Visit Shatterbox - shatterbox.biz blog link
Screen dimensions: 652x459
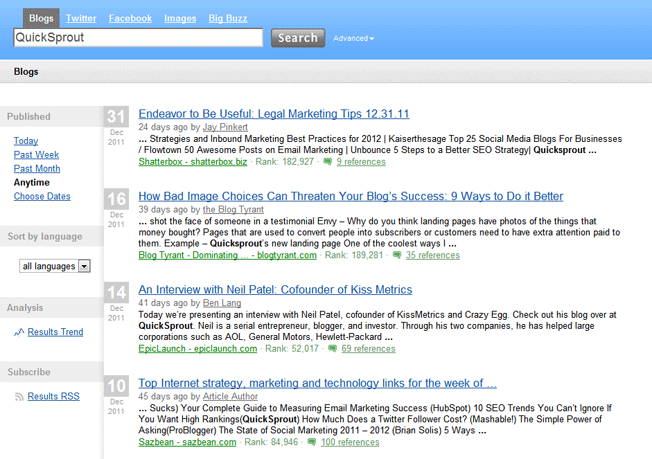click(193, 162)
